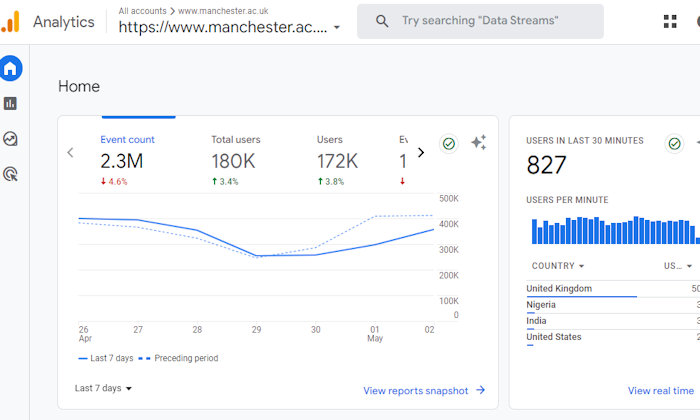Open the property selector dropdown arrow
The image size is (700, 420).
[x=337, y=27]
